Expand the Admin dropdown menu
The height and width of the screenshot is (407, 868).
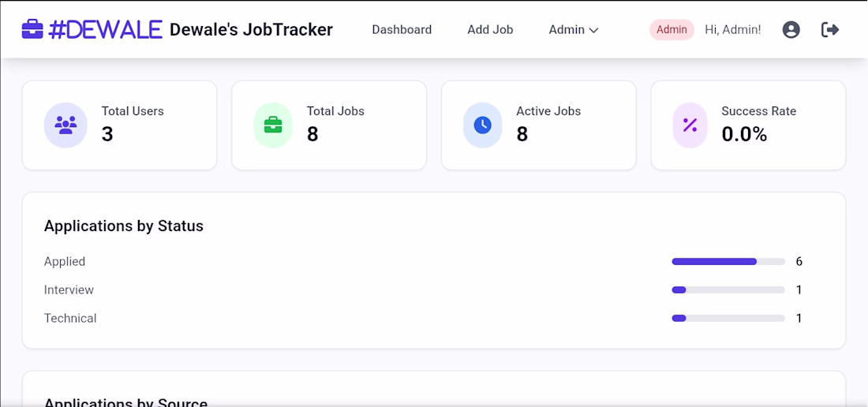coord(574,30)
